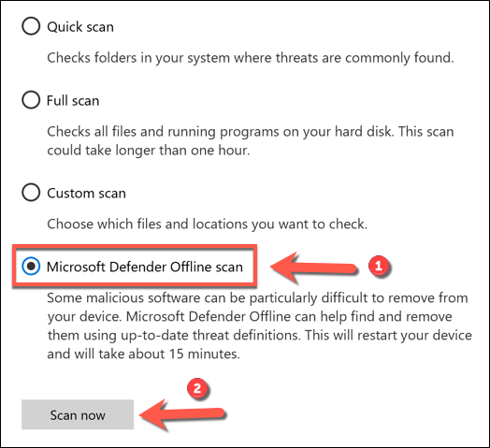Click the 'Full scan' label text

pyautogui.click(x=73, y=101)
